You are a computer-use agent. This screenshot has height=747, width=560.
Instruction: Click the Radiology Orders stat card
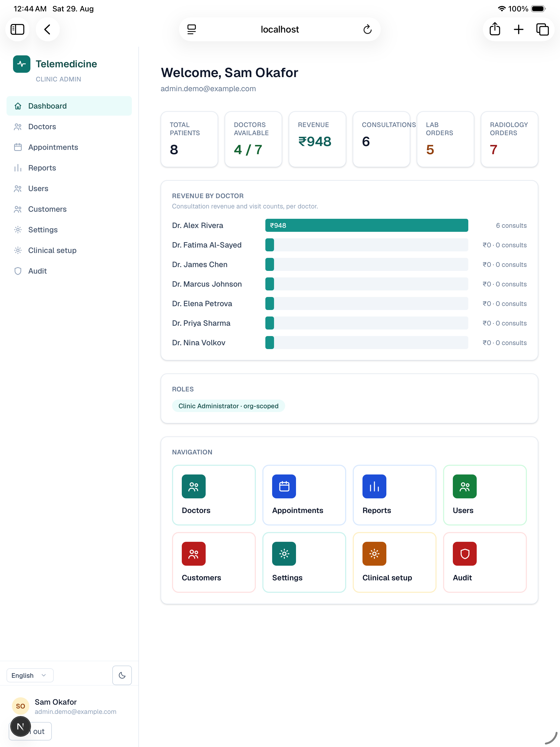(x=509, y=139)
